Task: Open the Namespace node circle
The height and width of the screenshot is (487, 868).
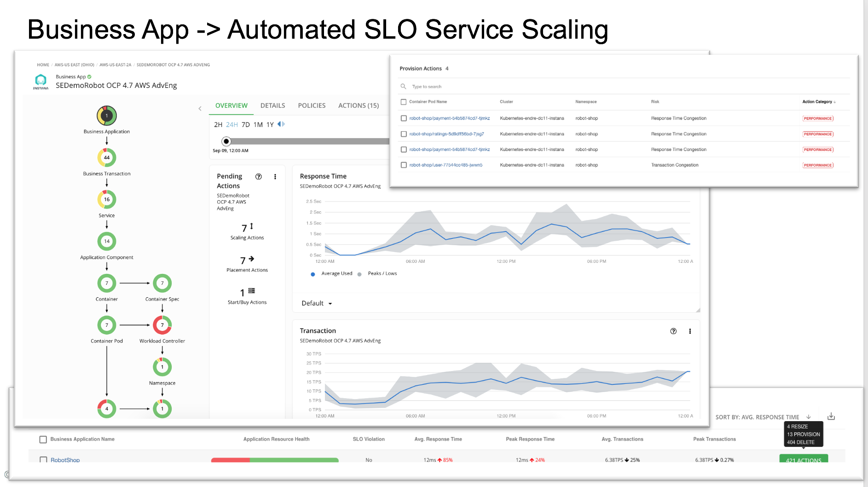Action: (162, 367)
